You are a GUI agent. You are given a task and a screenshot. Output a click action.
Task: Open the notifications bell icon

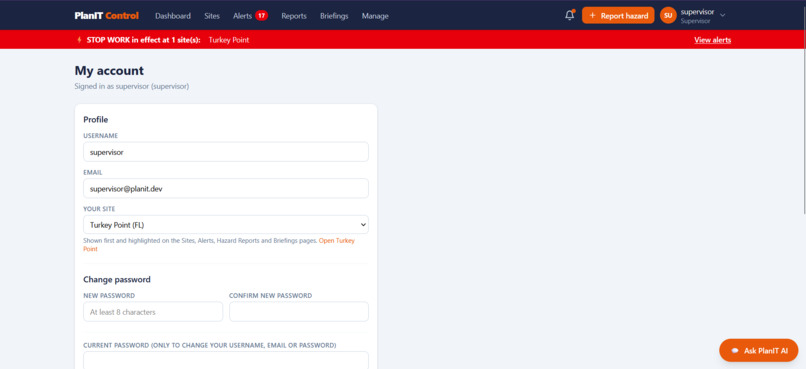point(569,15)
